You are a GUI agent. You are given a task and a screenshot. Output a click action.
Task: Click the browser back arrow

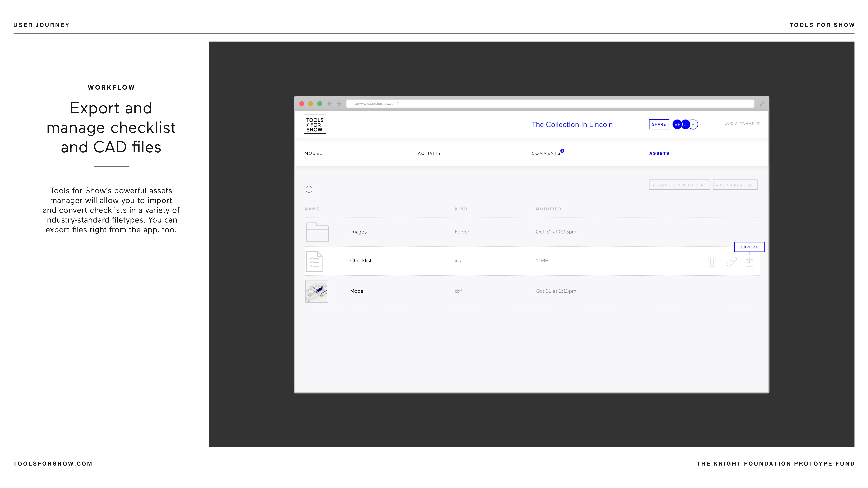pos(330,104)
